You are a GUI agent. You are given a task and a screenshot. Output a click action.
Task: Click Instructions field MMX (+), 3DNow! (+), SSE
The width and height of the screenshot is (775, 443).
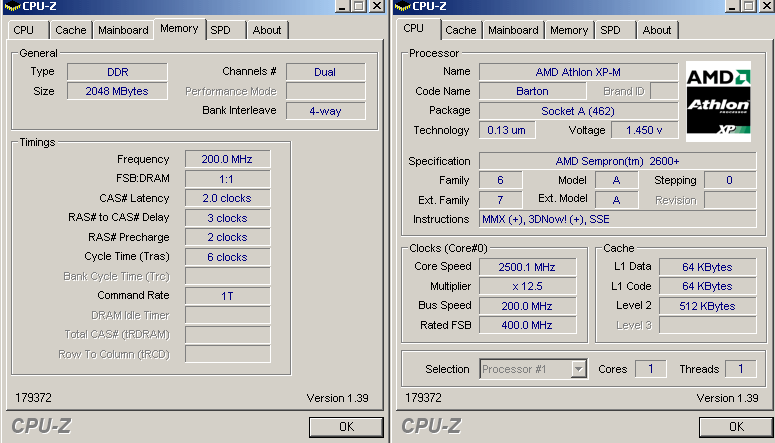[x=617, y=220]
